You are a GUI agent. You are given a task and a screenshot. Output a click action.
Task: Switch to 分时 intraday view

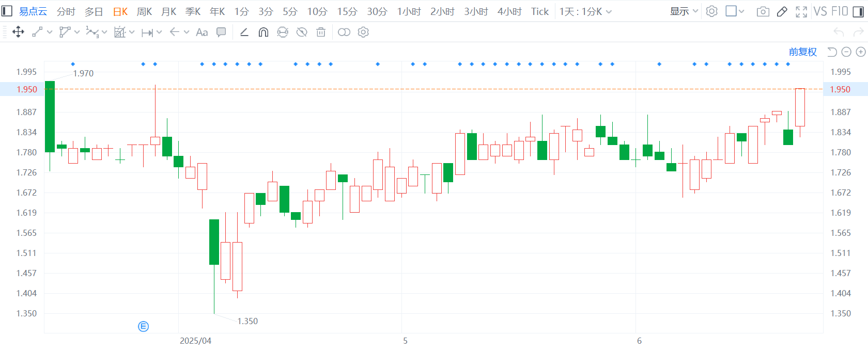(x=66, y=11)
